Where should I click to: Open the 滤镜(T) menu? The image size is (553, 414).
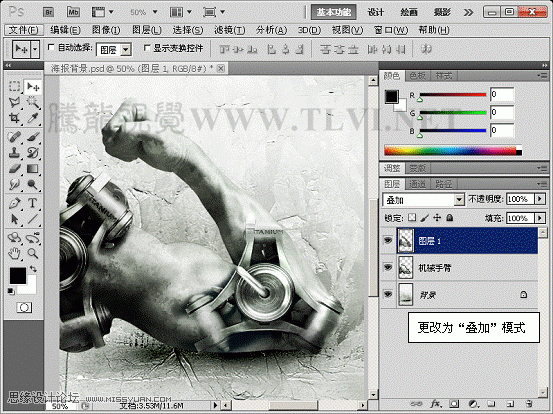point(230,30)
